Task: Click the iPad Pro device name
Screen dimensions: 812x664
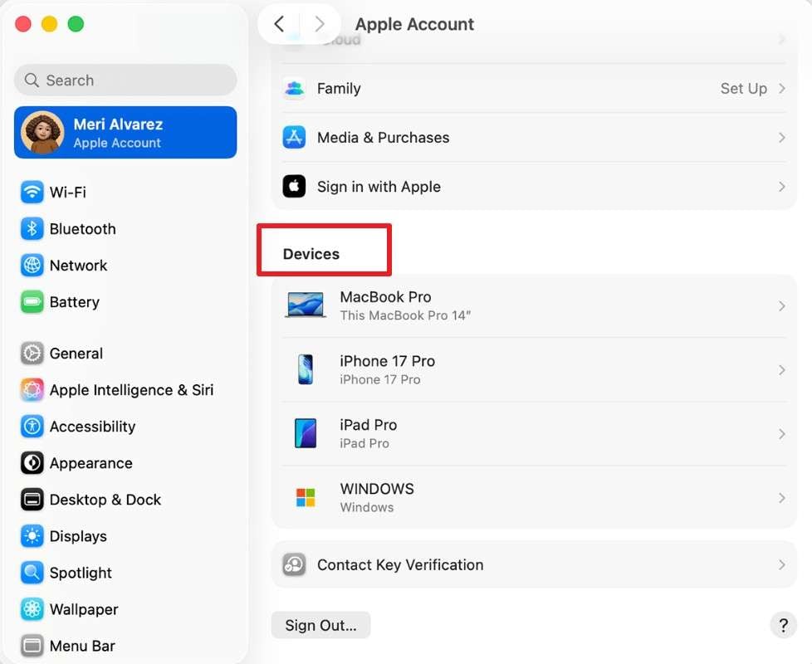Action: 368,424
